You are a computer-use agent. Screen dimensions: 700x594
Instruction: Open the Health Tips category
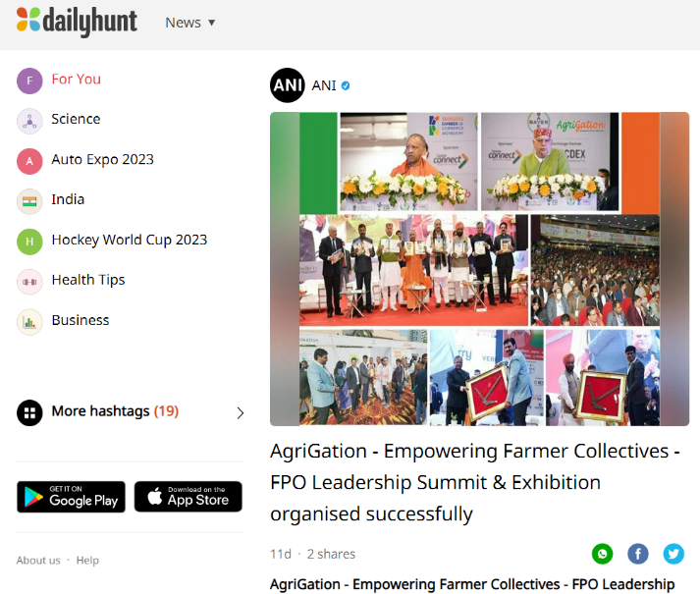[88, 280]
